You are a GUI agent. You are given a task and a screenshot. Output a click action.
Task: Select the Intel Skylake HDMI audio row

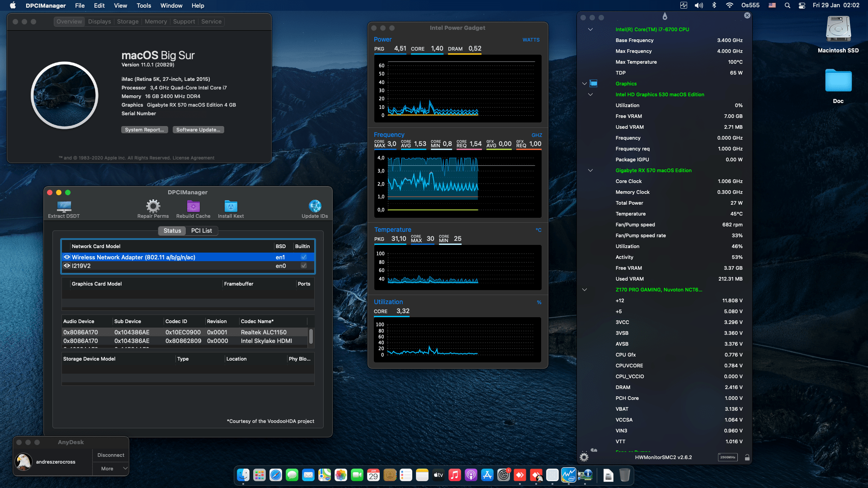(185, 341)
